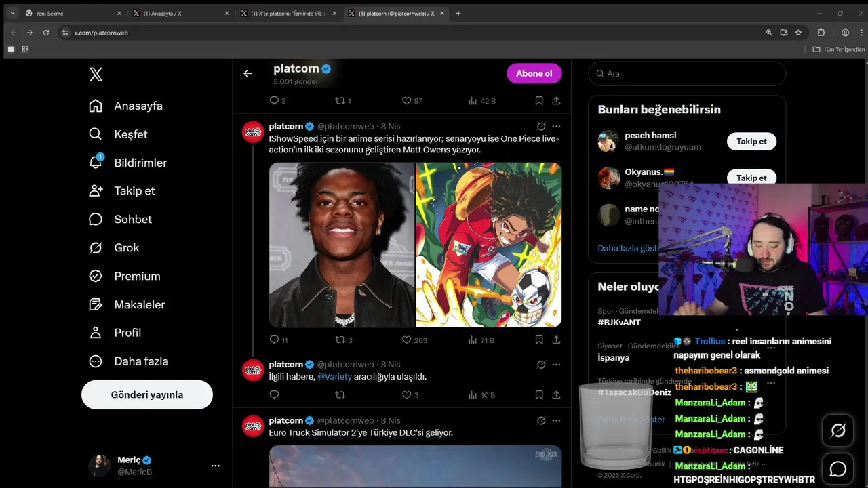Open Grok icon on IShowSpeed post
Viewport: 868px width, 488px height.
[541, 126]
